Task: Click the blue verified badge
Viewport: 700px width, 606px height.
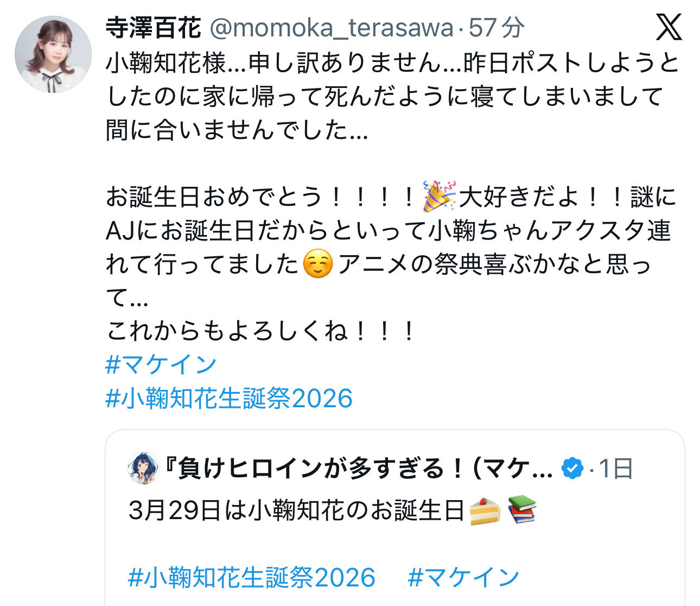Action: [572, 468]
